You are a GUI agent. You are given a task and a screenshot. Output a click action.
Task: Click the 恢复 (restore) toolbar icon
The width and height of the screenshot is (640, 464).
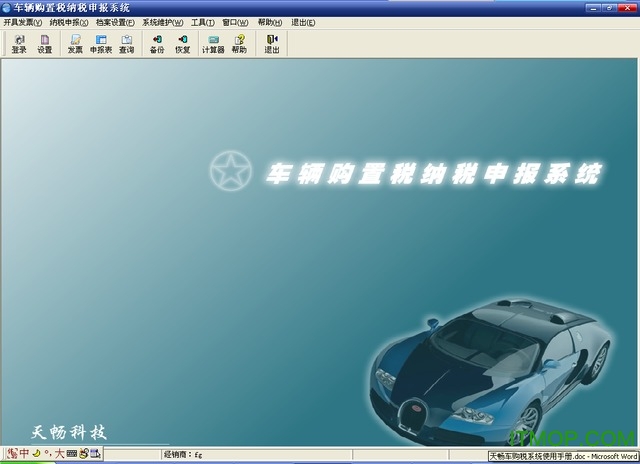coord(182,44)
